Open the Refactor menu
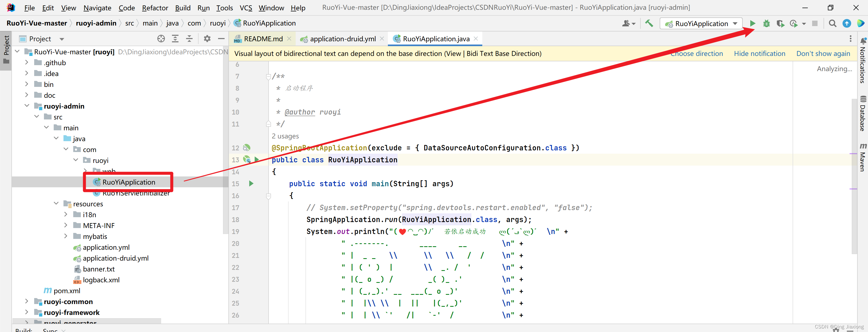The height and width of the screenshot is (332, 868). (x=155, y=7)
